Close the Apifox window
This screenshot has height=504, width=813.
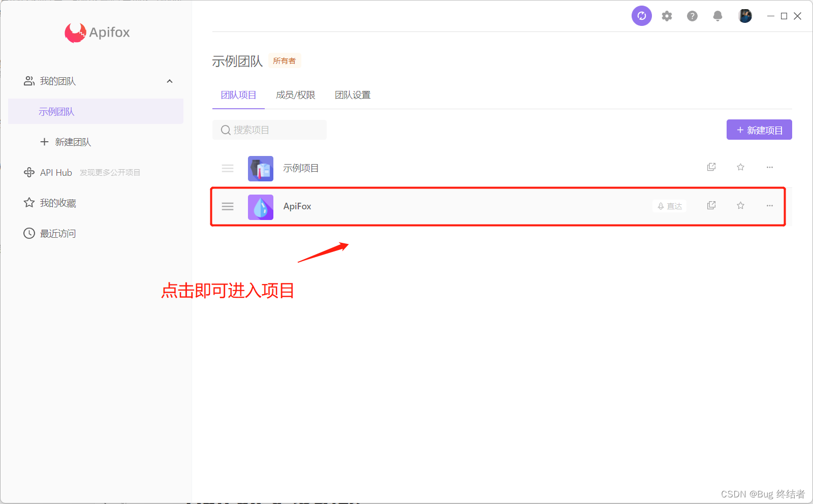(798, 16)
